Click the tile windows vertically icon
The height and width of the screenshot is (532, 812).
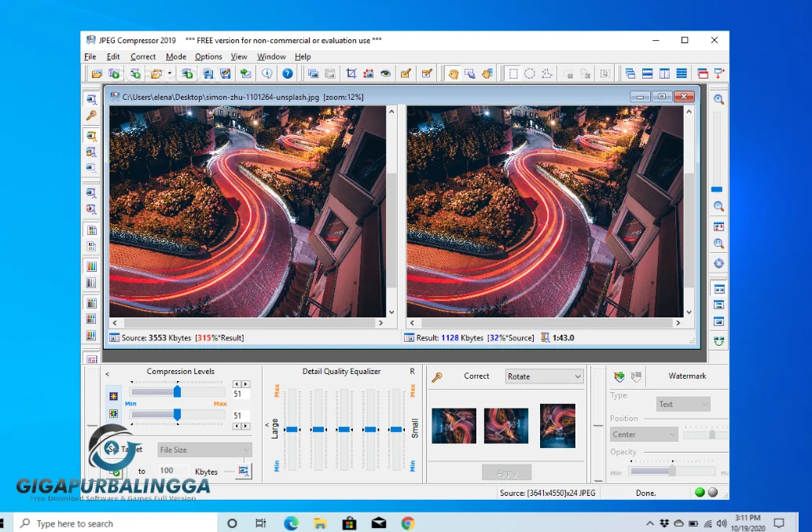pos(664,74)
